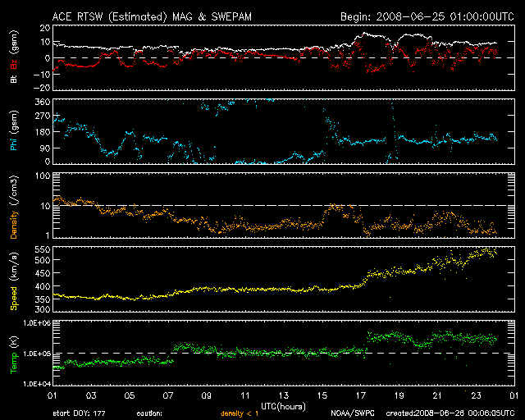525x420 pixels.
Task: Click the yellow "Speed (km/s)" axis label
Action: [14, 281]
